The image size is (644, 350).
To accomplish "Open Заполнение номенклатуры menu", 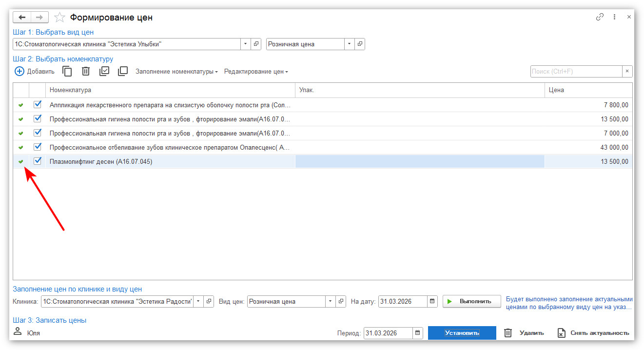I will tap(176, 72).
